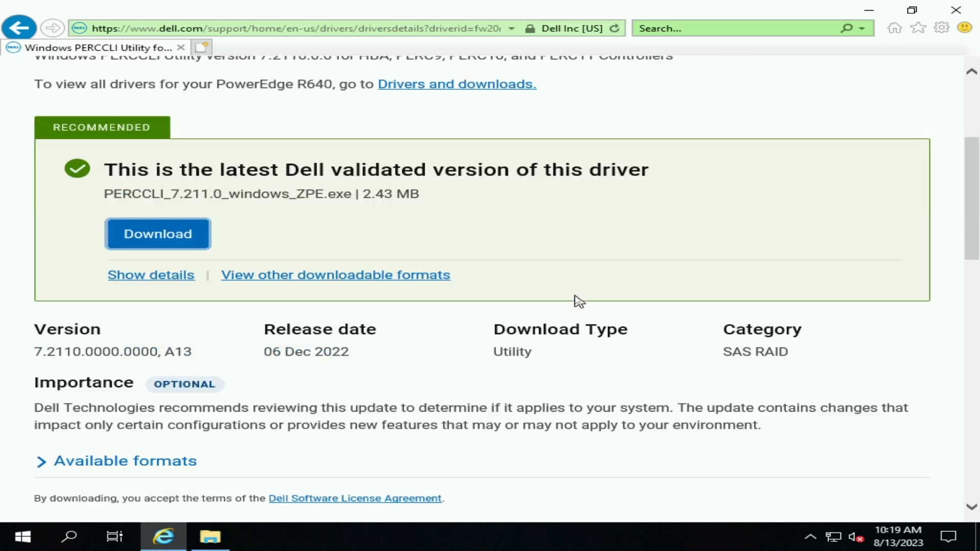980x551 pixels.
Task: Toggle the browser security lock icon
Action: [531, 28]
